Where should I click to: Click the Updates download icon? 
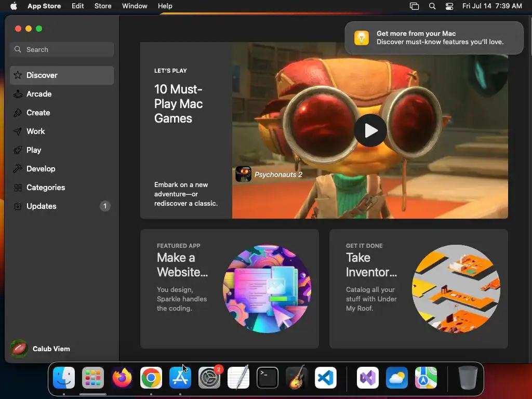(18, 206)
